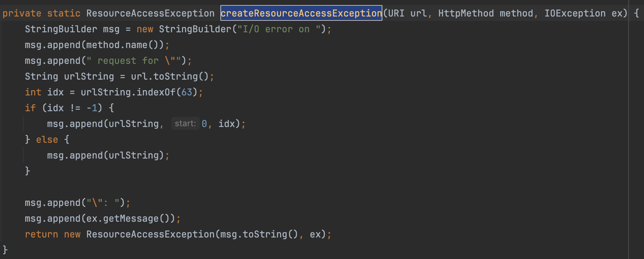Place cursor on the if keyword
The height and width of the screenshot is (259, 644).
coord(30,108)
